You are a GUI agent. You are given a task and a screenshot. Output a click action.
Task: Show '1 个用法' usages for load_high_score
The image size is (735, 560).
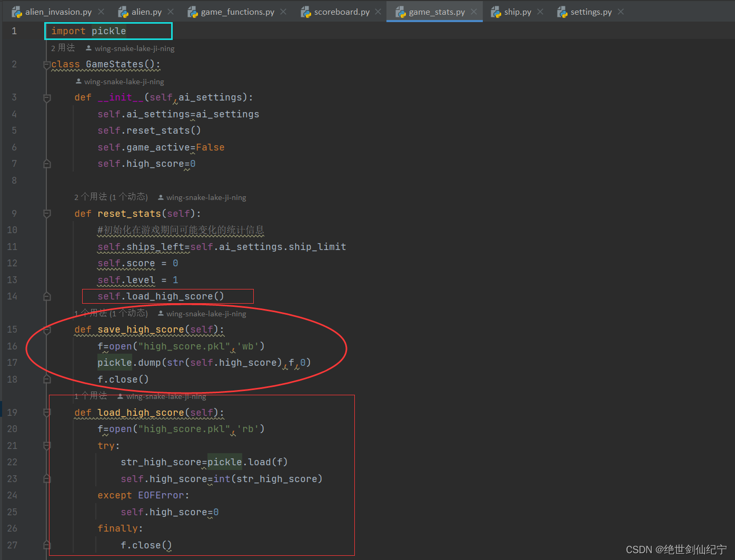click(x=91, y=396)
